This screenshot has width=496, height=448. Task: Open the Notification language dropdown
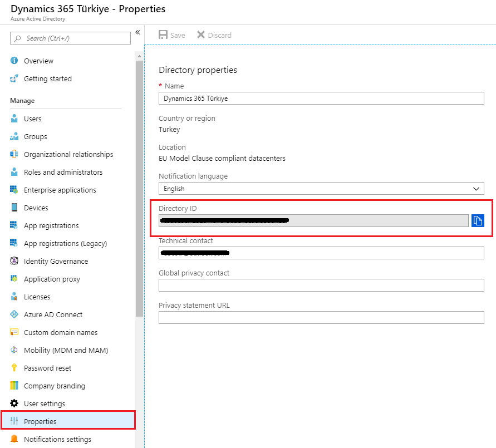321,189
